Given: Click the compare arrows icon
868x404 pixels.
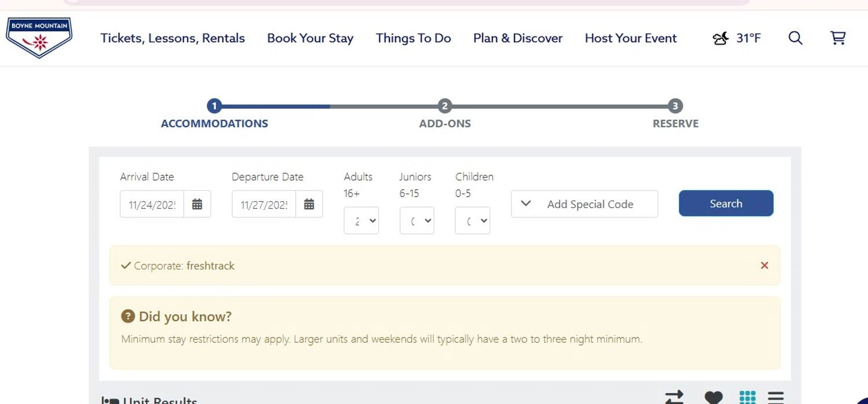Looking at the screenshot, I should pyautogui.click(x=674, y=398).
